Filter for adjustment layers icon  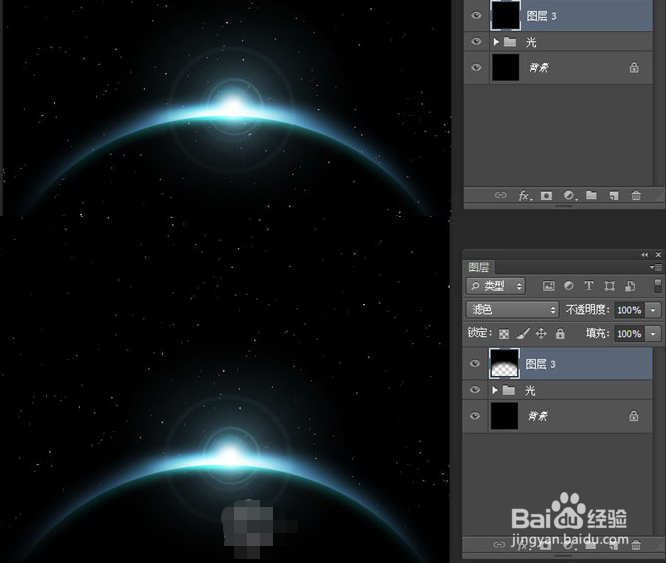(568, 286)
